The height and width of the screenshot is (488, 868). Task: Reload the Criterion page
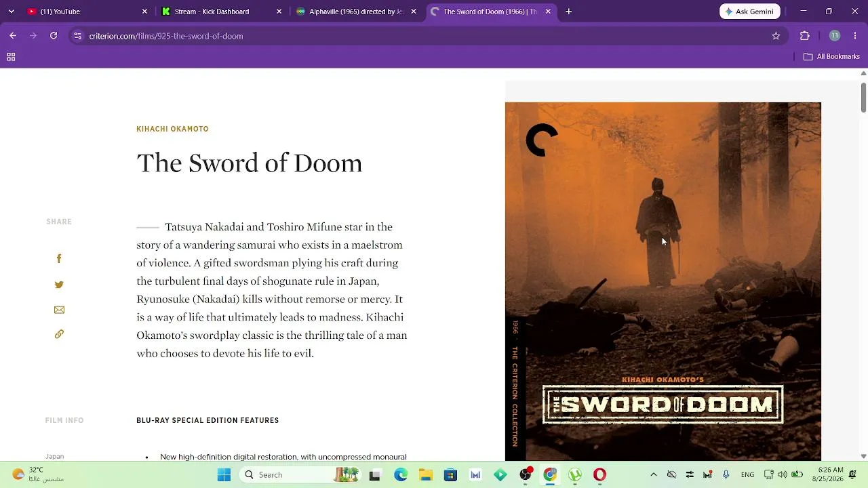click(x=54, y=36)
